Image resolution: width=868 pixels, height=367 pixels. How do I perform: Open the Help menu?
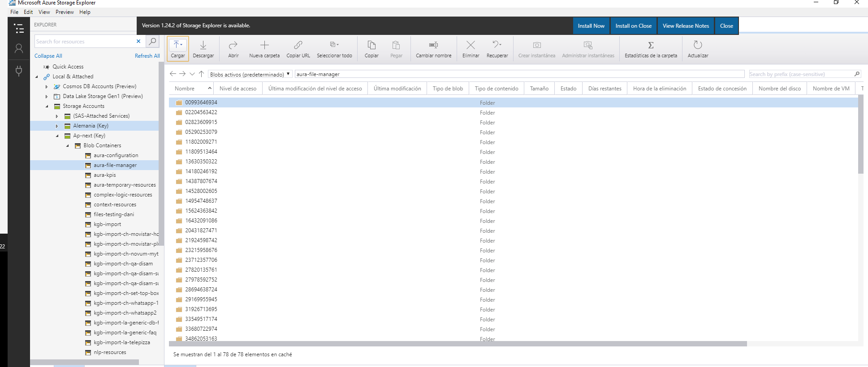85,12
